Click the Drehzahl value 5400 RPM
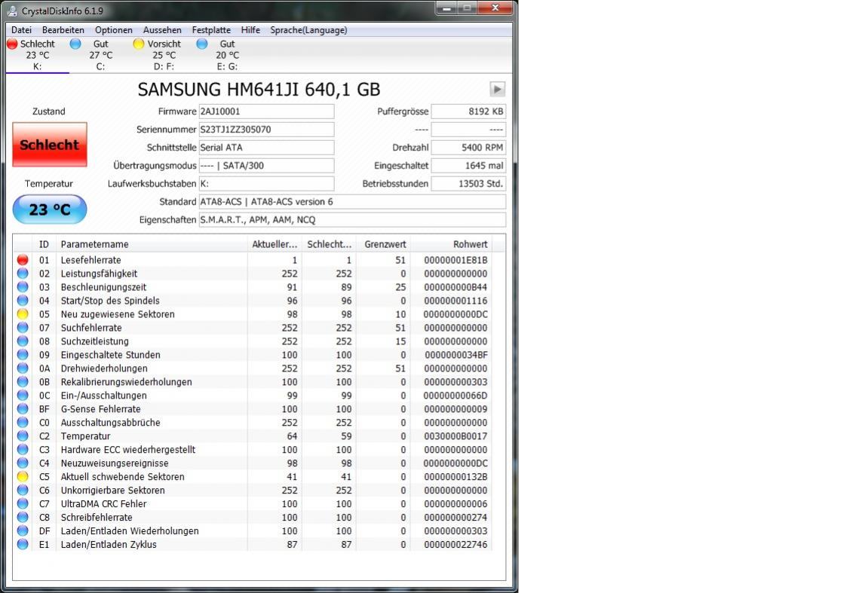 tap(468, 148)
